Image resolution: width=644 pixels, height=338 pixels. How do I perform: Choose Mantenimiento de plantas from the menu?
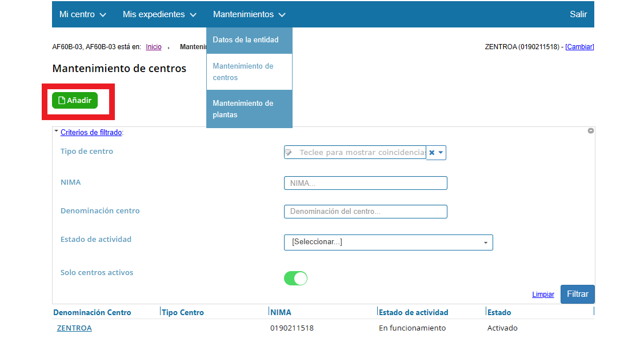(243, 109)
